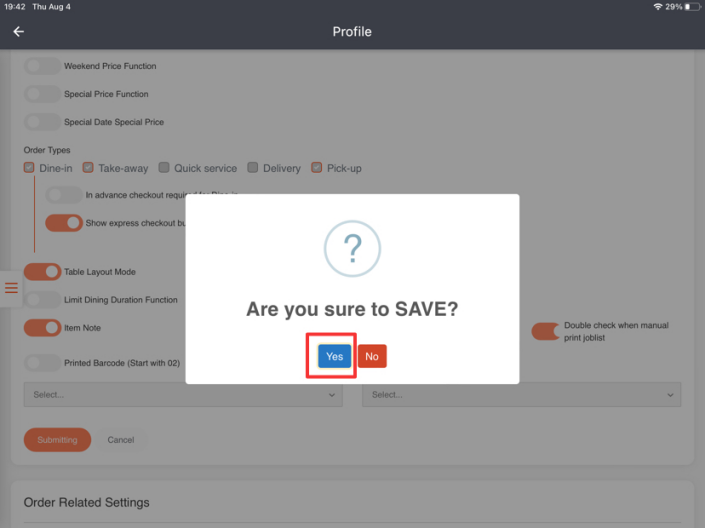Tap the back arrow in header

click(x=18, y=32)
